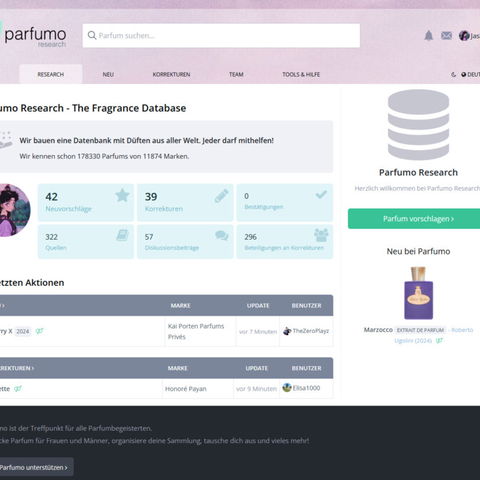The width and height of the screenshot is (480, 480).
Task: Open the Quellen link
Action: coord(56,248)
